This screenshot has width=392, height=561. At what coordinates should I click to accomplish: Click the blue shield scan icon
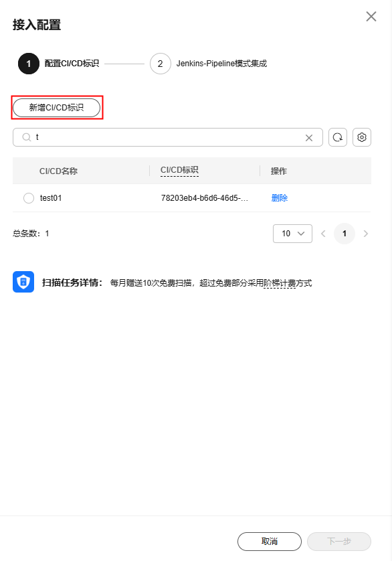tap(23, 282)
